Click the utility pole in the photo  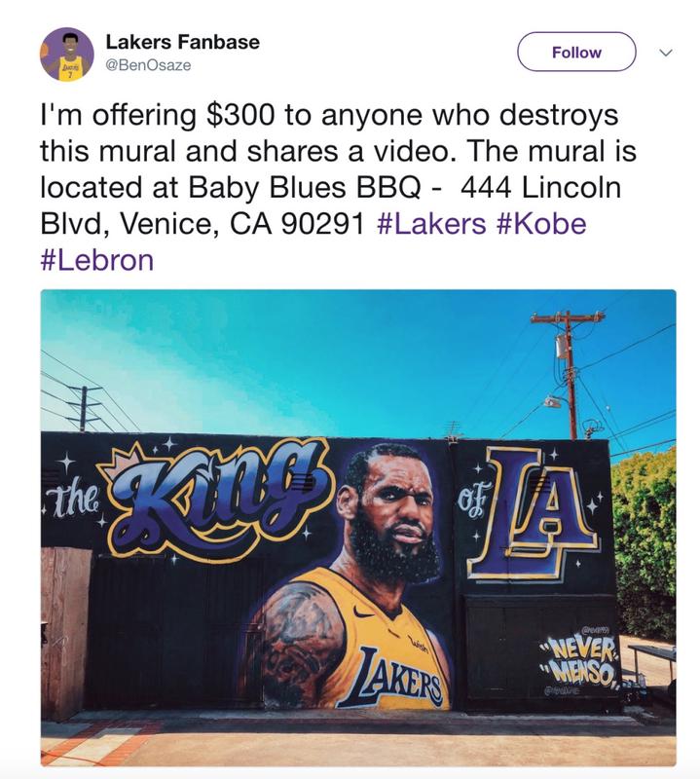click(569, 375)
